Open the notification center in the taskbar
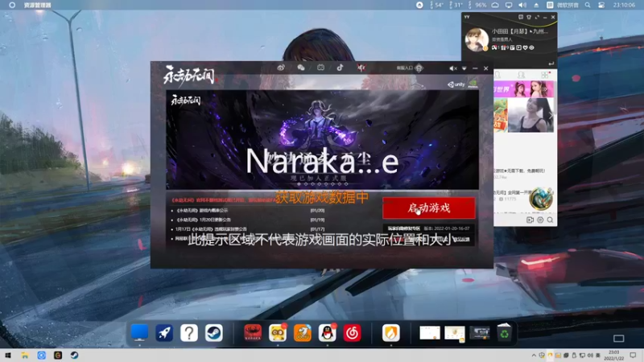 633,356
